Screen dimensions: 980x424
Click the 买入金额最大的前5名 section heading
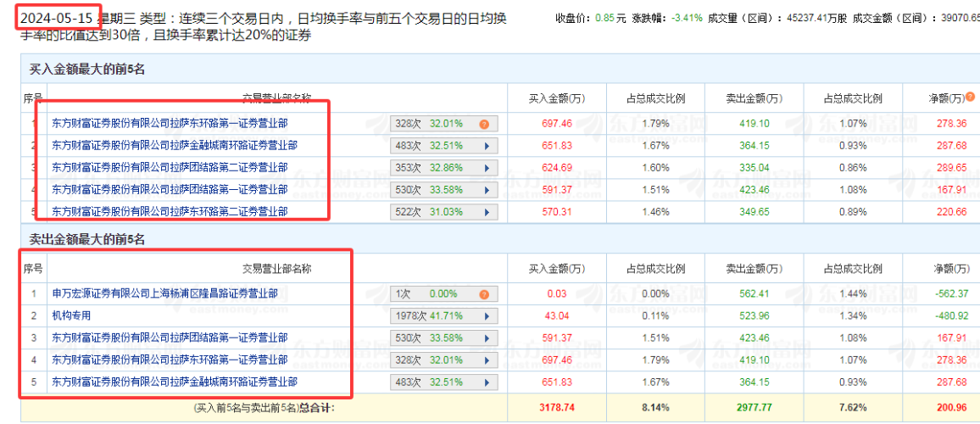coord(87,70)
